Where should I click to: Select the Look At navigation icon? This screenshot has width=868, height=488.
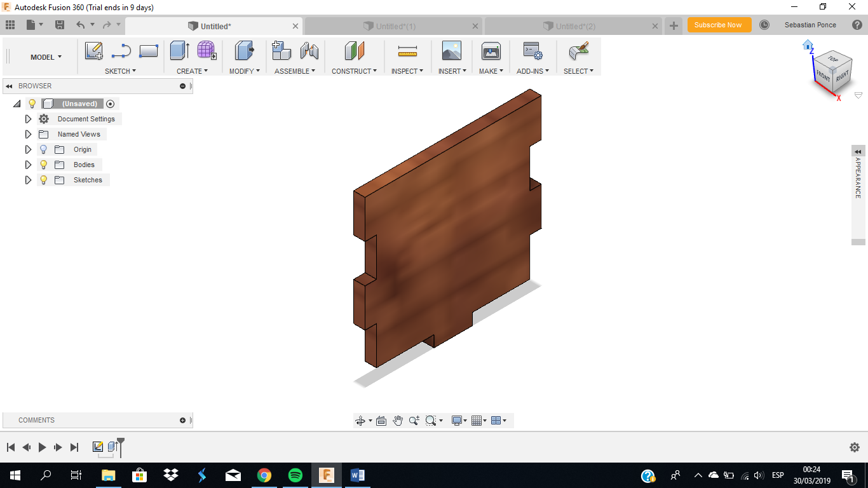point(381,421)
